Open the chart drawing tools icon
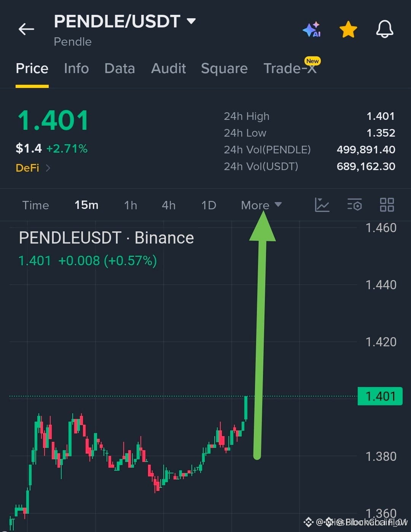Screen dimensions: 411x532 322,205
